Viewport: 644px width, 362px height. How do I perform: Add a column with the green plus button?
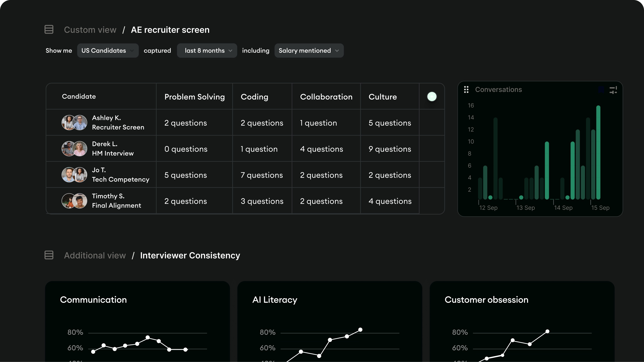tap(432, 96)
